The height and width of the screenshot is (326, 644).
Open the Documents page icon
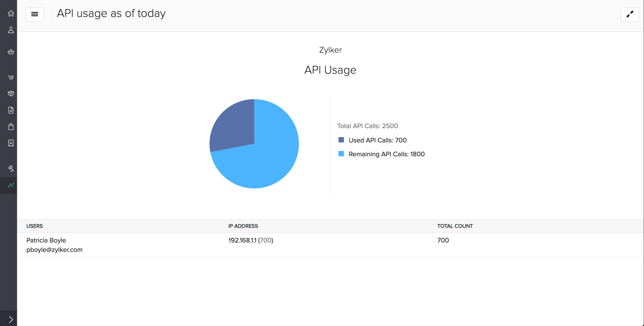11,110
